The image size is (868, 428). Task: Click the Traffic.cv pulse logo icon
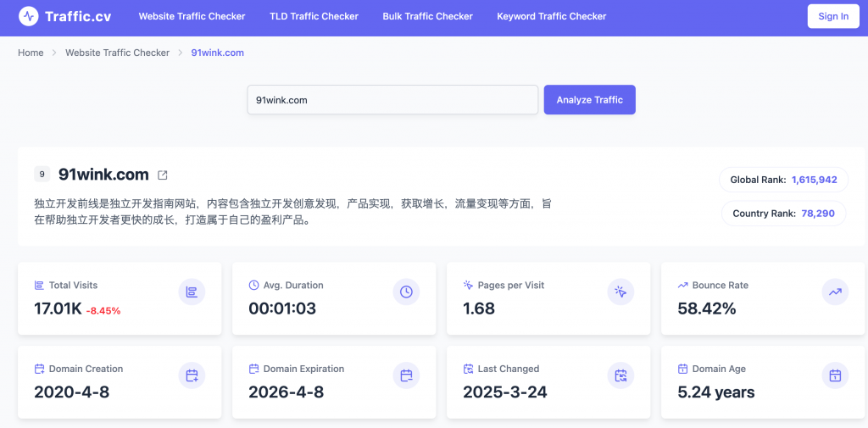(29, 16)
